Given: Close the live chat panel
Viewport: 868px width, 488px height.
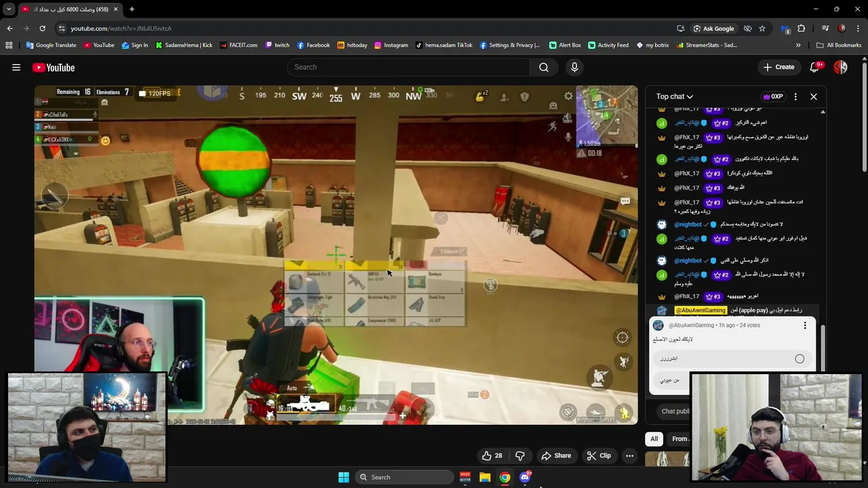Looking at the screenshot, I should 814,96.
